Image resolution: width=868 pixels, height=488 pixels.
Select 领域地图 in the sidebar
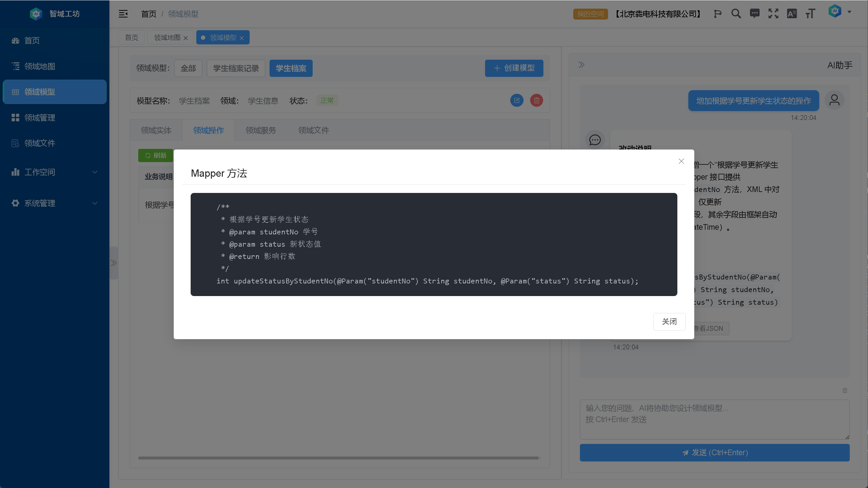coord(40,66)
